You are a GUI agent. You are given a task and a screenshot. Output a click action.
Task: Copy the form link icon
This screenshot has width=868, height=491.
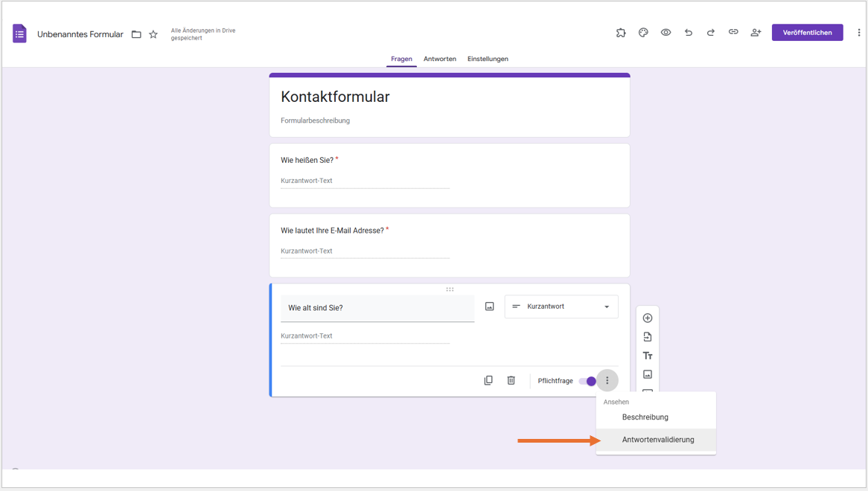click(x=733, y=32)
